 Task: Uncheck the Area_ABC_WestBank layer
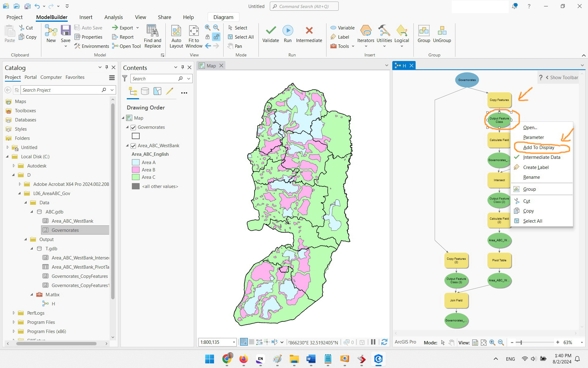click(x=133, y=146)
